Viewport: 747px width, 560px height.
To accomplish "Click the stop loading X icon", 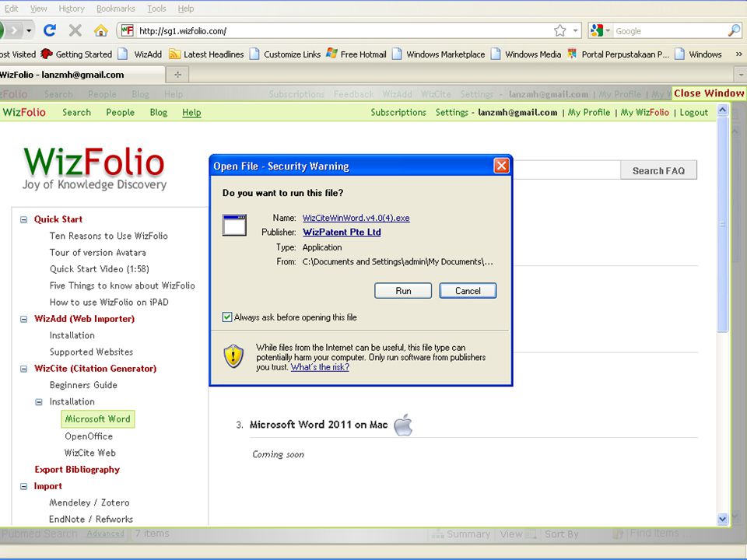I will (x=75, y=31).
